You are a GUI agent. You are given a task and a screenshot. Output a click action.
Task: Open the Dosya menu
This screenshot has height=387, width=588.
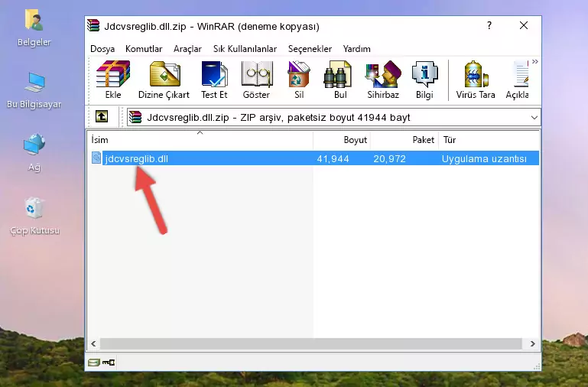click(x=102, y=49)
